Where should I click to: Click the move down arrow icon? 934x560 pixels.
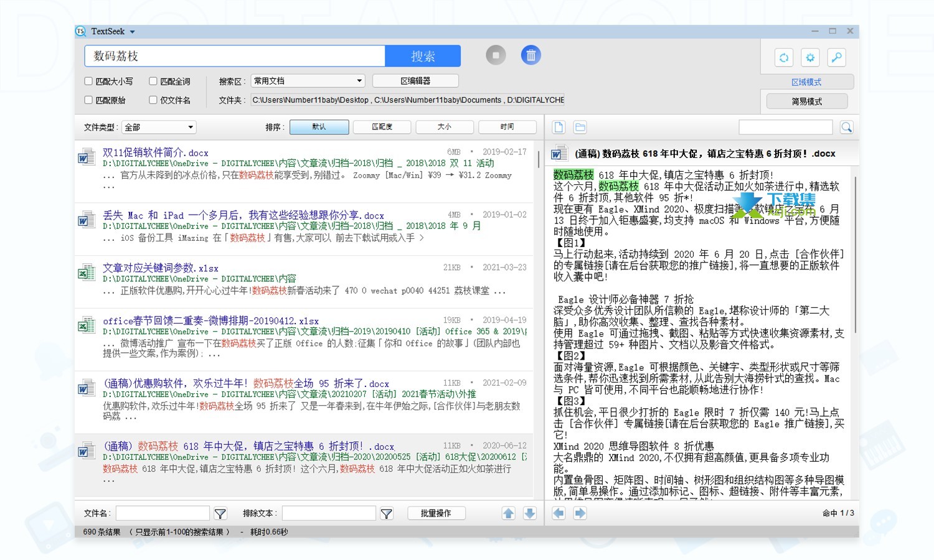(530, 513)
